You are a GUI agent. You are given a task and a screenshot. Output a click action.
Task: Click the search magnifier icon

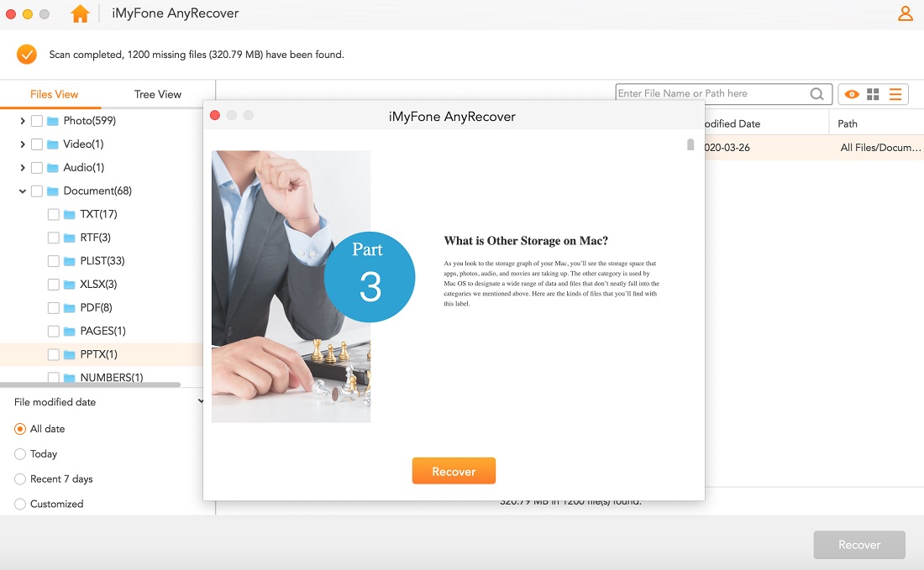(816, 94)
